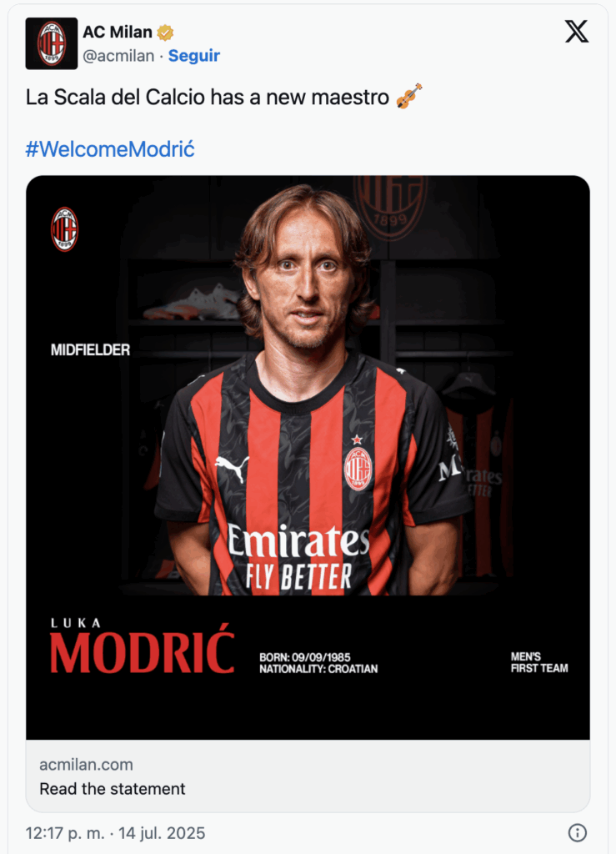This screenshot has width=616, height=854.
Task: Open the X logo icon
Action: pos(576,32)
